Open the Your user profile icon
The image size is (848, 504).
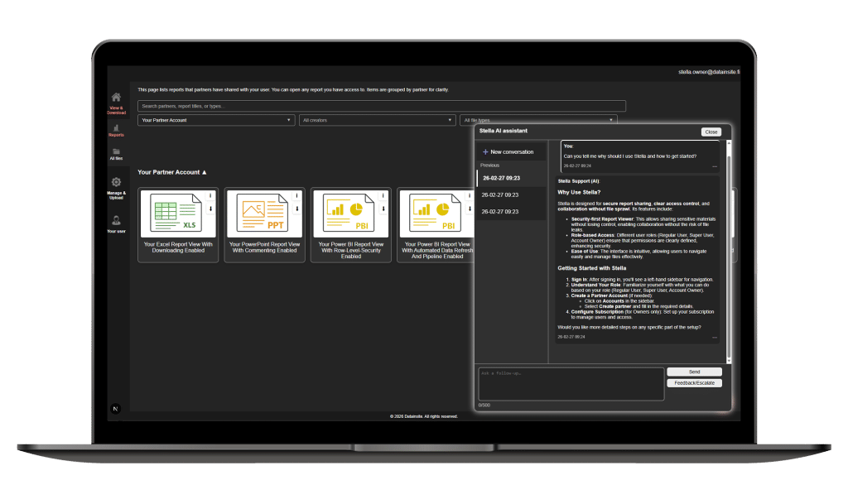pos(116,220)
